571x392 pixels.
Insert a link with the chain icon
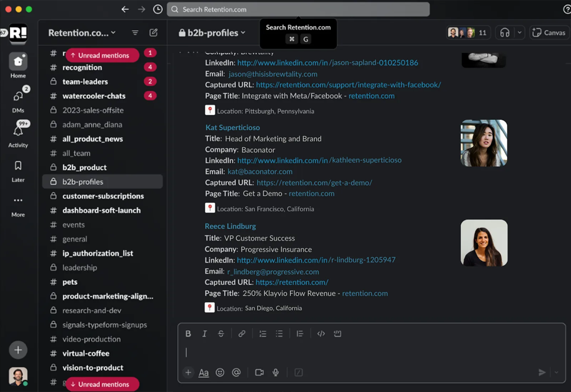242,334
